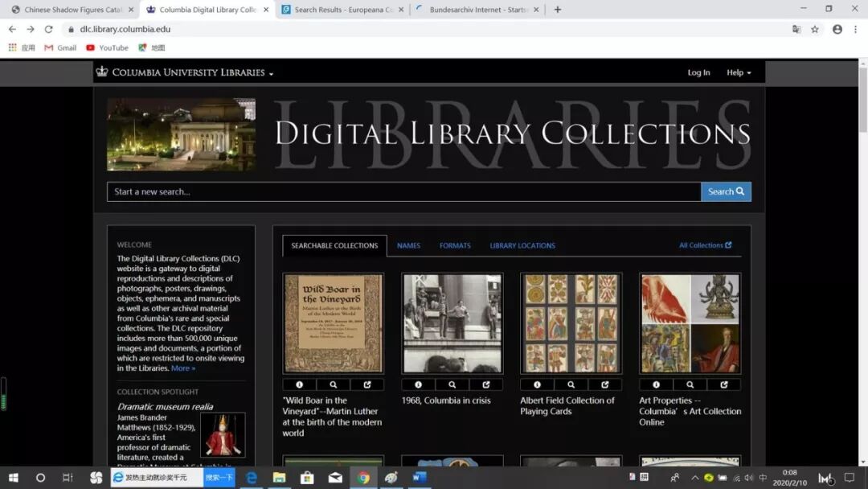This screenshot has width=868, height=489.
Task: Switch to the Formats tab
Action: pos(455,245)
